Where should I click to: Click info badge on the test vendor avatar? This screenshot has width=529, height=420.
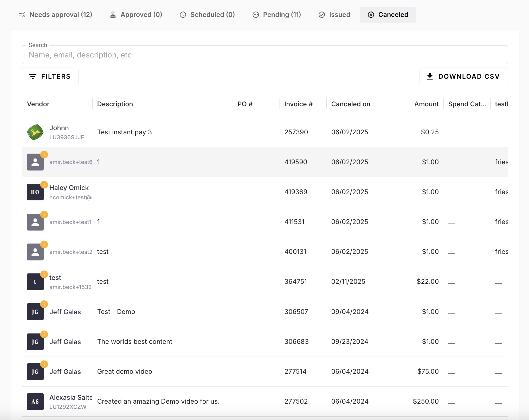[44, 274]
